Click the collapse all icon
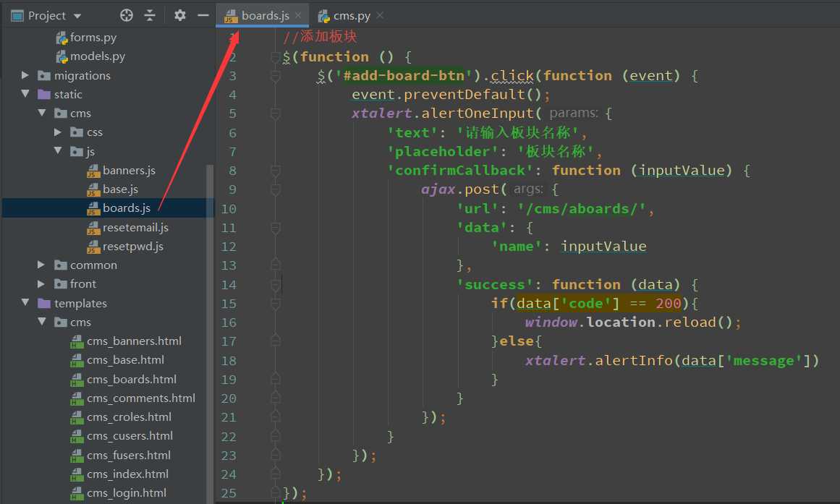The height and width of the screenshot is (504, 840). [150, 15]
